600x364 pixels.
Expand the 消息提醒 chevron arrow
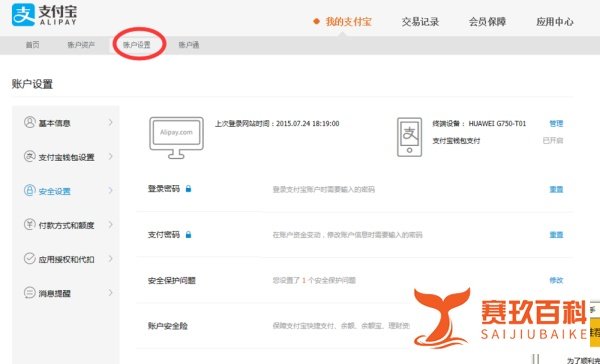pos(111,293)
